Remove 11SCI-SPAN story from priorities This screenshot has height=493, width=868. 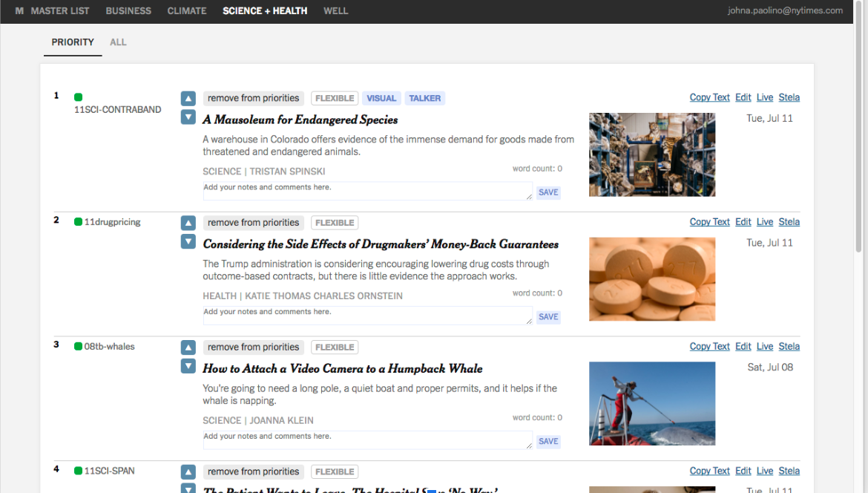point(254,472)
